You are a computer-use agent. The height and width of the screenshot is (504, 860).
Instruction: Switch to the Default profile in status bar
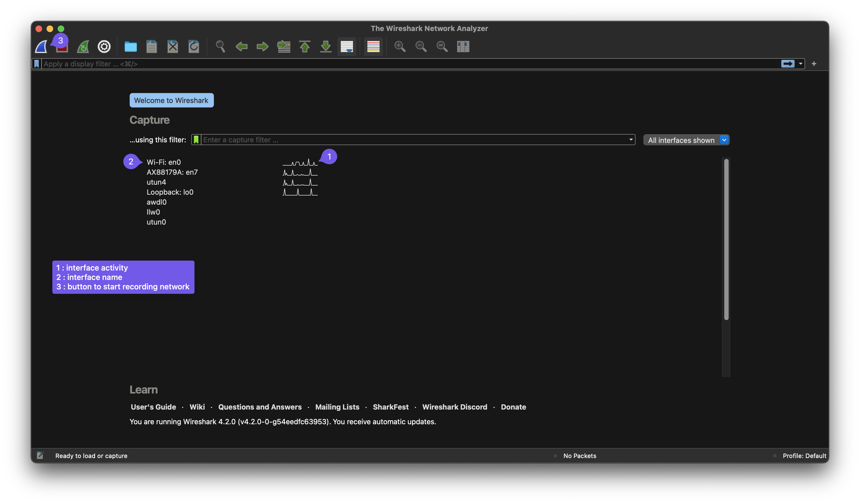(x=805, y=456)
